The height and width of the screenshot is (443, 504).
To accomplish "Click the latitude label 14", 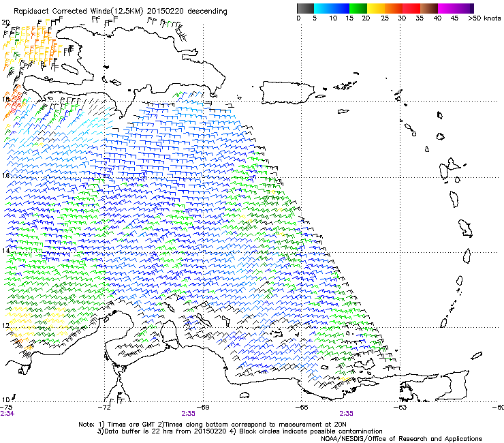I will (x=5, y=251).
